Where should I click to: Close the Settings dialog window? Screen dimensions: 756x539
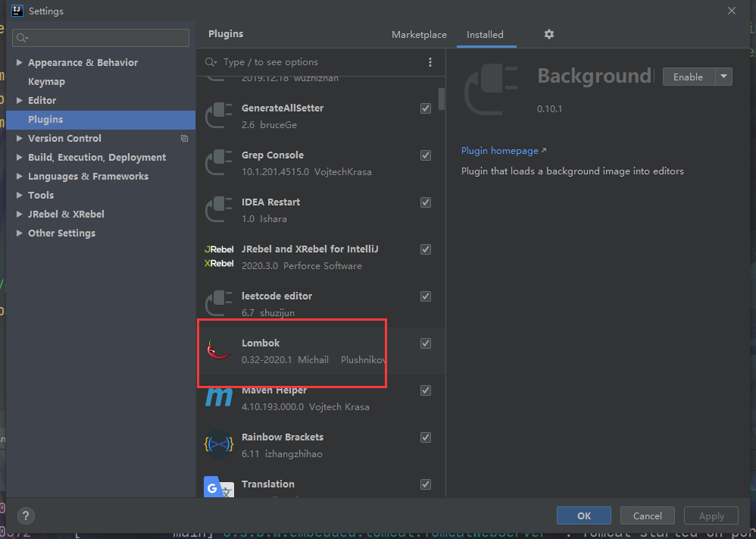tap(732, 11)
